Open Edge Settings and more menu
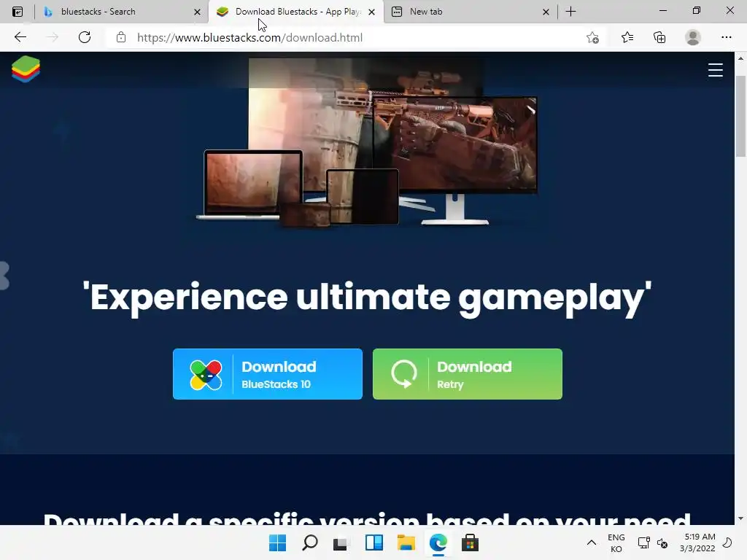The image size is (747, 560). pos(726,37)
